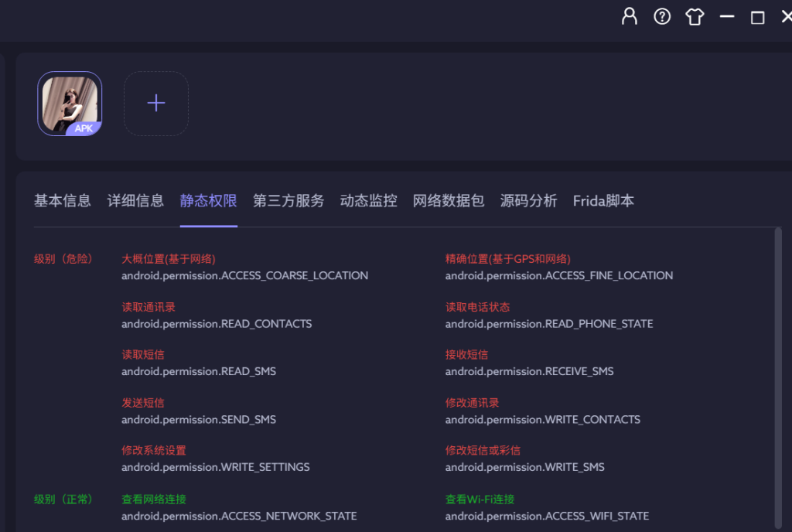Open the 动态监控 tab

(x=368, y=201)
